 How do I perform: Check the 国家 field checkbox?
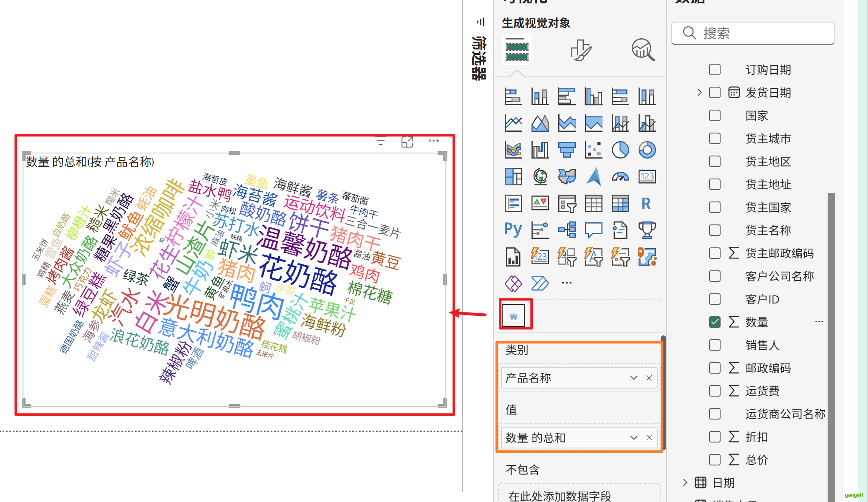click(x=715, y=116)
